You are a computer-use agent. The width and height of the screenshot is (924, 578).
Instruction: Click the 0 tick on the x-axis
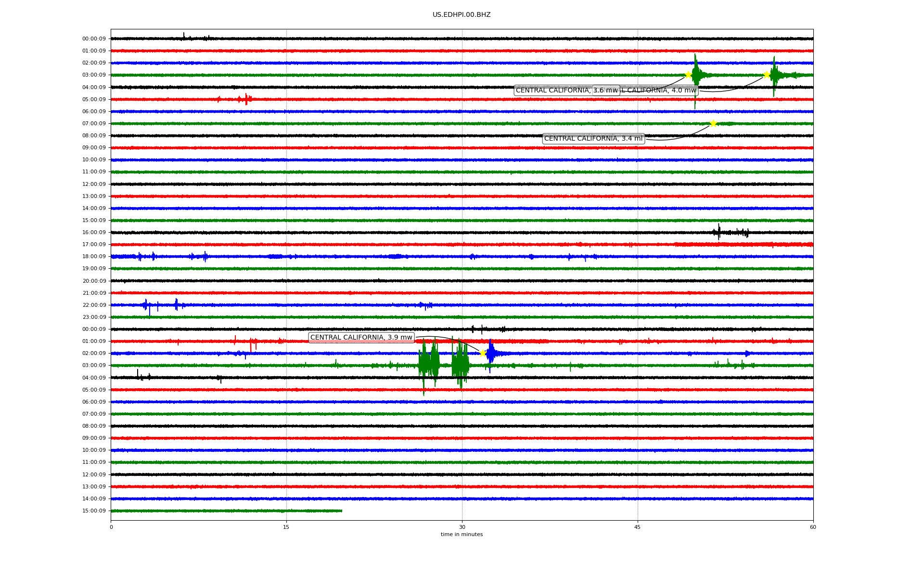(111, 527)
